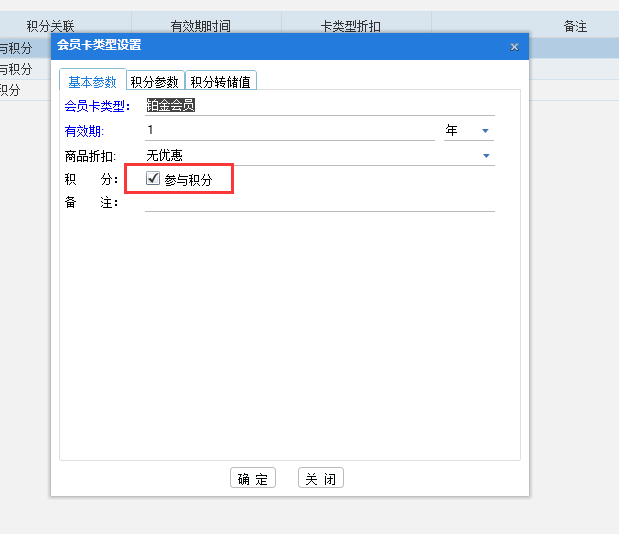Viewport: 619px width, 534px height.
Task: Click the 有效期 number input field
Action: [x=289, y=130]
